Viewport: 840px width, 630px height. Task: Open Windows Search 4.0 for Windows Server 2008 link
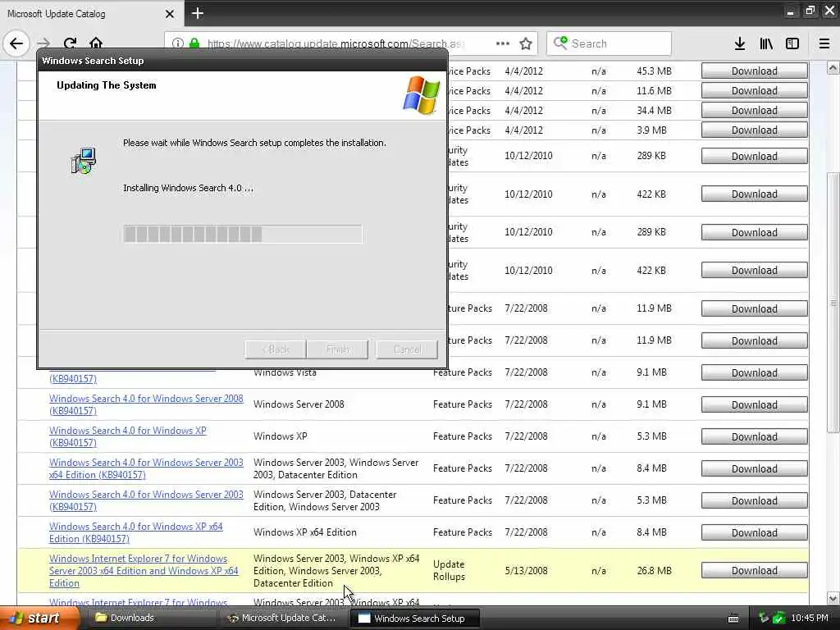point(146,404)
